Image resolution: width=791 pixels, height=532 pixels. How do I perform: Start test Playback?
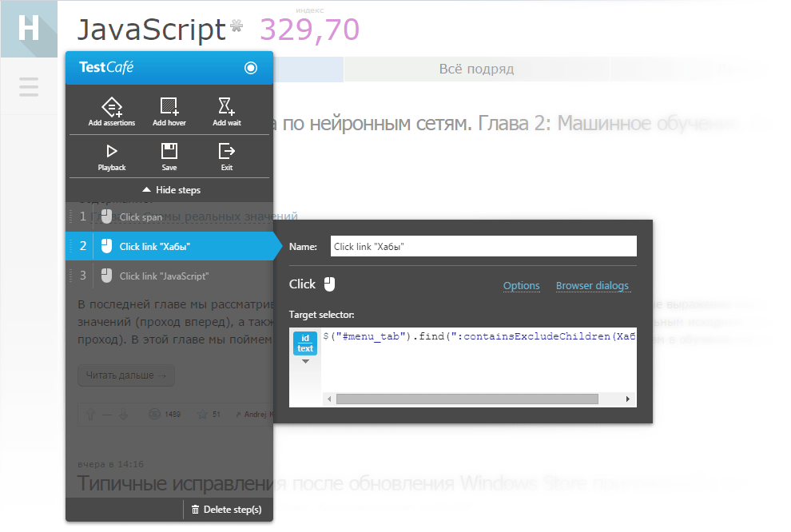pyautogui.click(x=112, y=157)
